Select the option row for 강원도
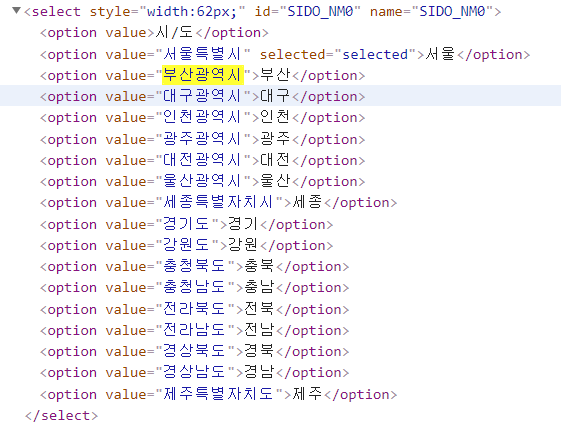 coord(186,246)
